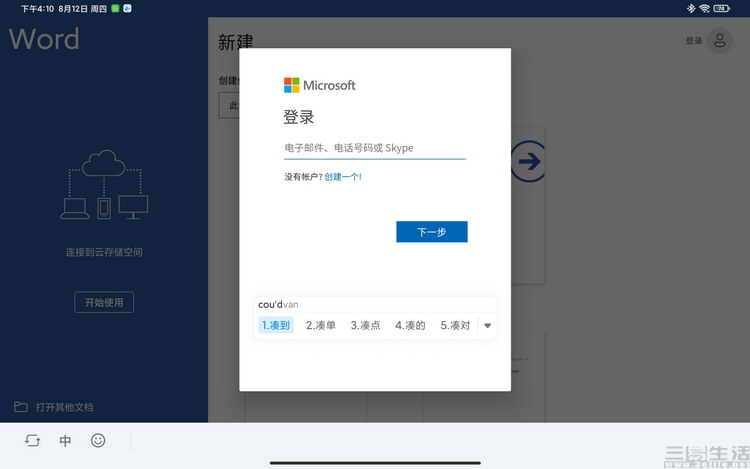Select candidate 1.凑到
Screen dimensions: 750x469
(276, 325)
